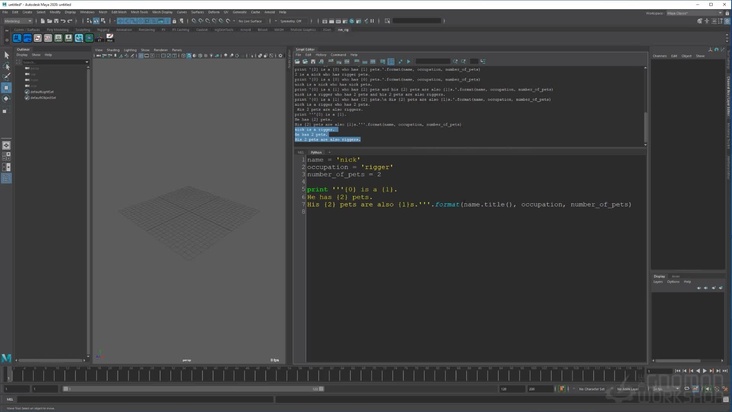Screen dimensions: 732x412
Task: Open viewport Lighting menu
Action: [130, 50]
